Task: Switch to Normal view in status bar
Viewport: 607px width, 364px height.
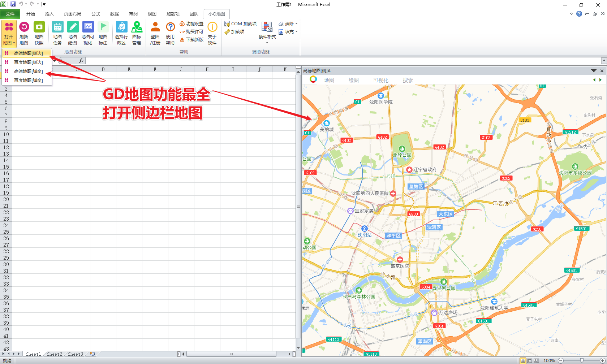Action: (523, 360)
